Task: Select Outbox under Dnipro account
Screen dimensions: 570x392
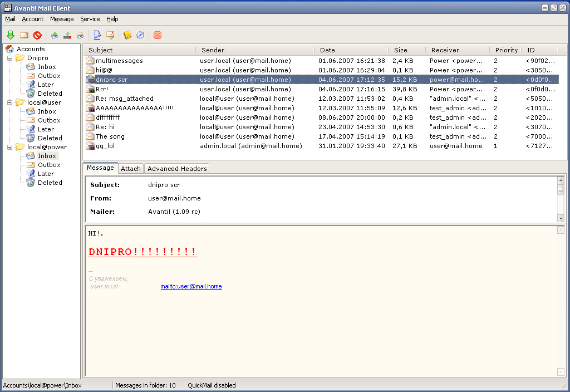Action: coord(49,76)
